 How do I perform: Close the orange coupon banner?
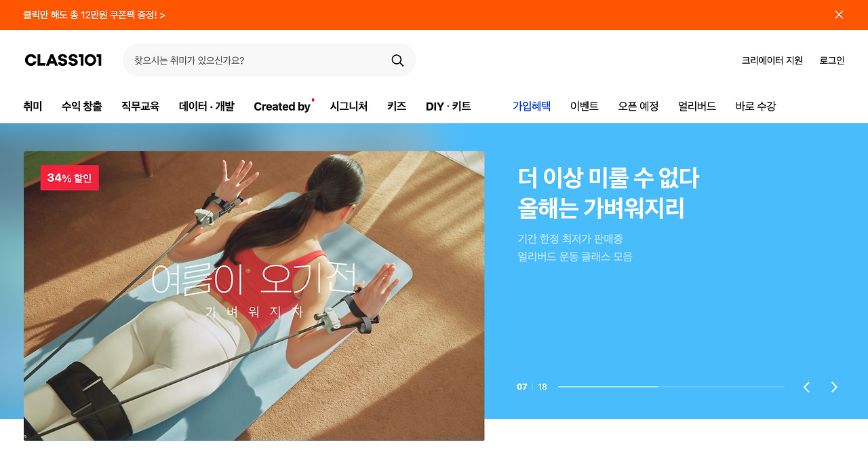coord(839,15)
